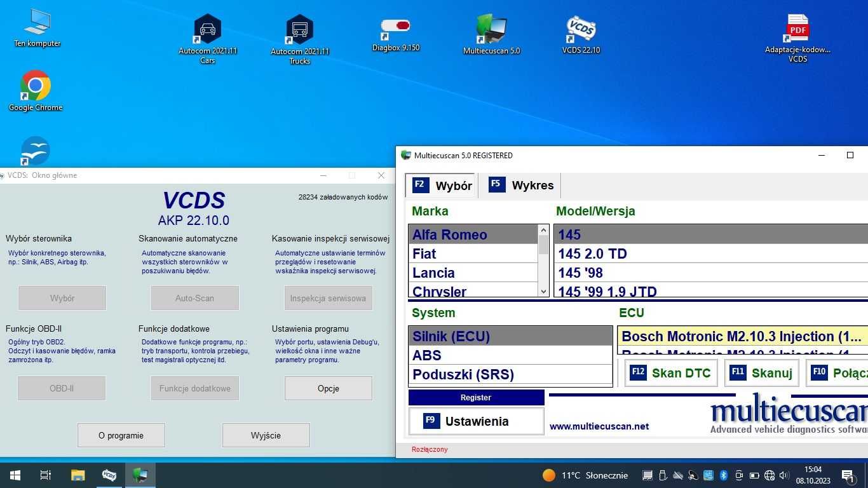The height and width of the screenshot is (488, 868).
Task: Open Opcje in the VCDS window
Action: pos(329,388)
